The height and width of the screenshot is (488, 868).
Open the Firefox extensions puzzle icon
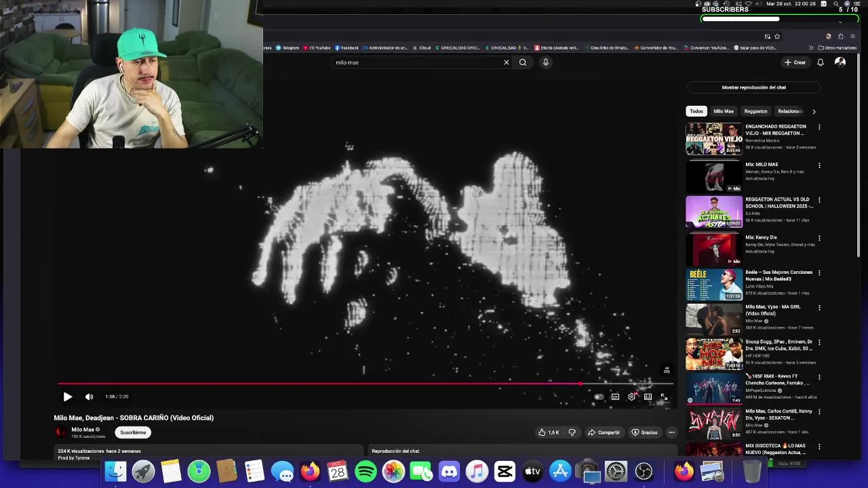coord(841,37)
